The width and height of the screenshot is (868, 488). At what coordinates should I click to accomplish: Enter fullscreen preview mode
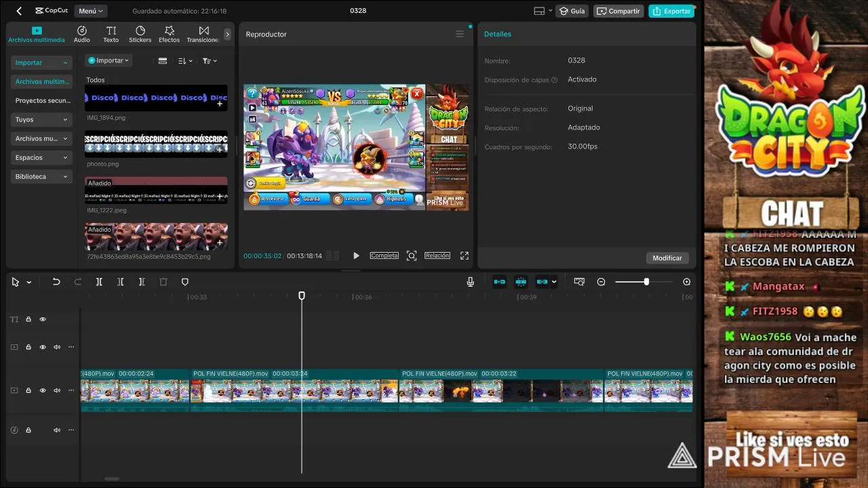click(x=465, y=256)
